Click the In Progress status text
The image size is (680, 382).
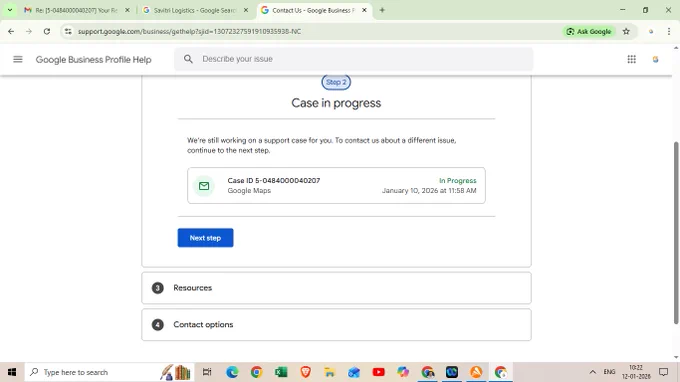pos(458,180)
